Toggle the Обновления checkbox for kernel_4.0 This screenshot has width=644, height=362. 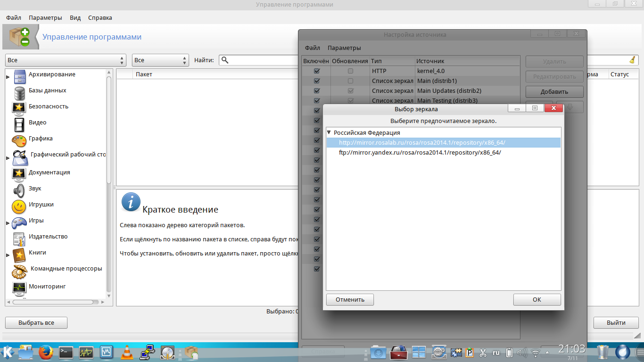coord(350,71)
